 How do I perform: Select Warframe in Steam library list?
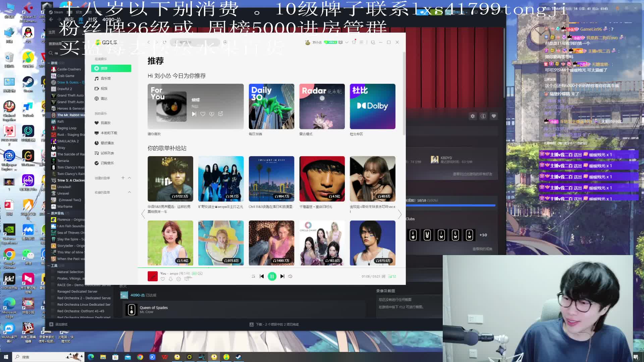point(65,207)
